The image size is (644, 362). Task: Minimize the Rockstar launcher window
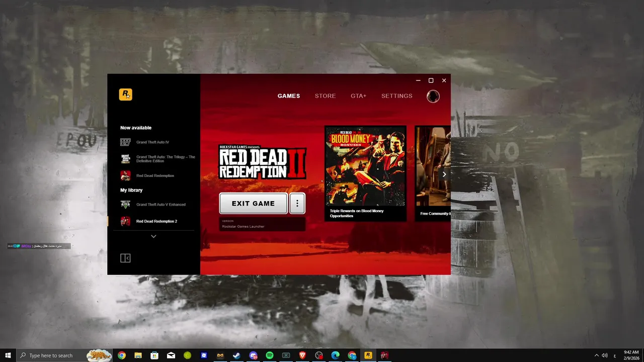[418, 80]
